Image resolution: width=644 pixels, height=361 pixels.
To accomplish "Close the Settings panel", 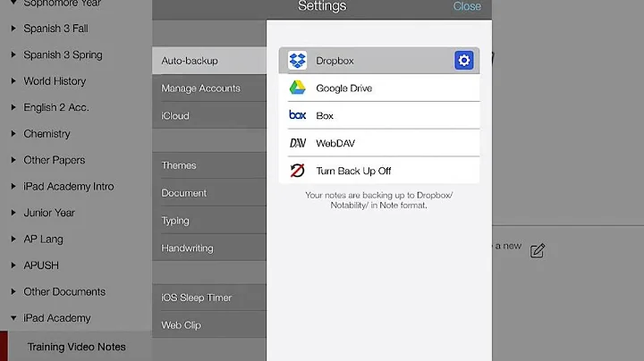I will pyautogui.click(x=467, y=6).
